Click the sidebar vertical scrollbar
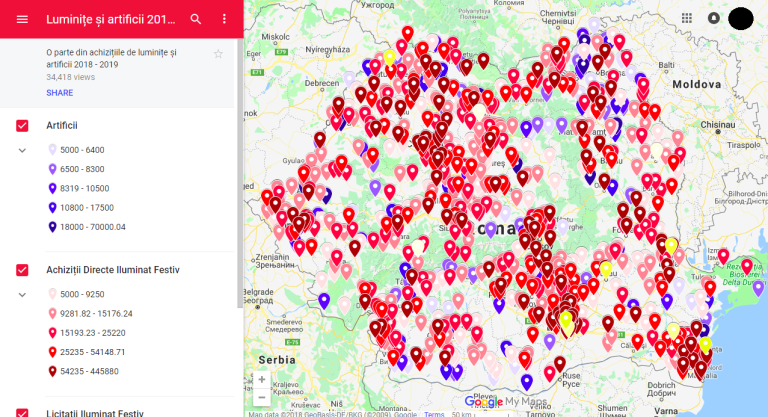 click(x=240, y=172)
